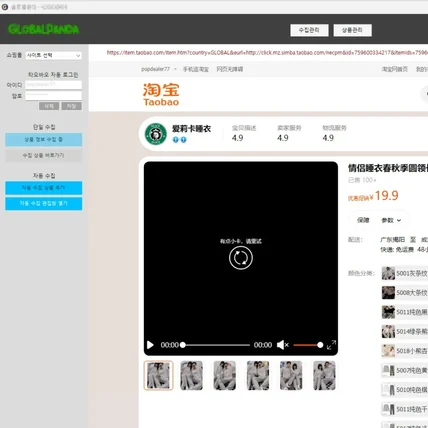Screen dimensions: 428x428
Task: Select the fourth product thumbnail
Action: click(258, 375)
